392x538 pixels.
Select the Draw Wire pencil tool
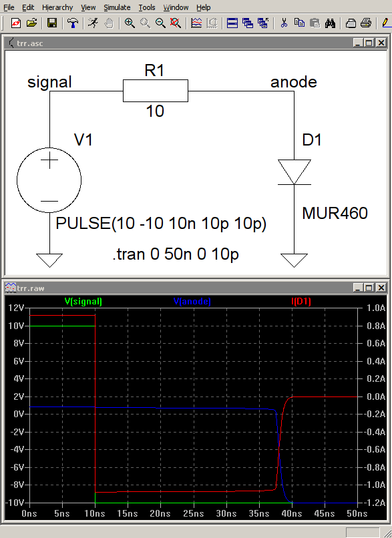pyautogui.click(x=387, y=23)
